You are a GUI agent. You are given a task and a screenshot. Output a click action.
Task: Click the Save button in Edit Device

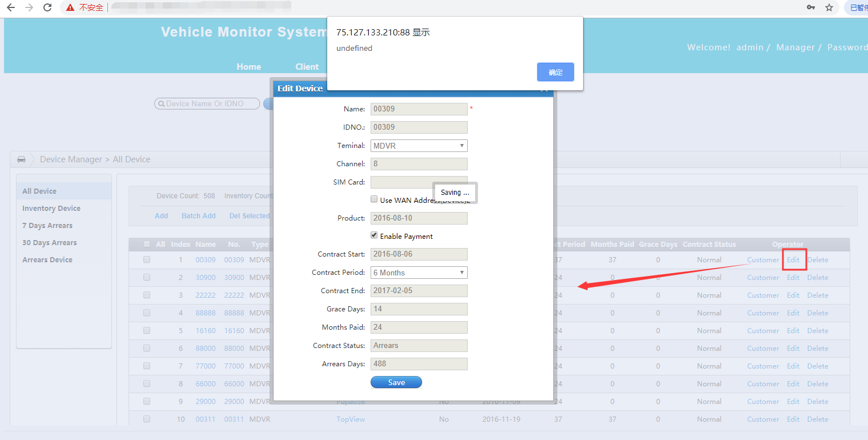pos(396,382)
